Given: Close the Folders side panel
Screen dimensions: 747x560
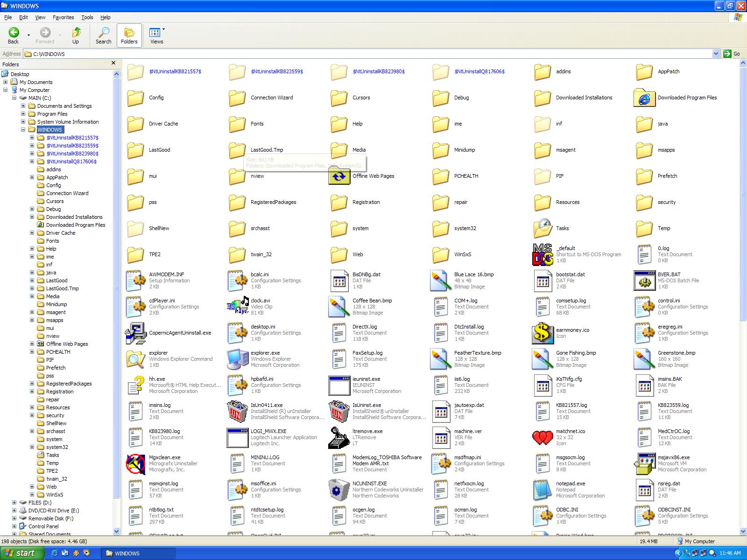Looking at the screenshot, I should [113, 63].
